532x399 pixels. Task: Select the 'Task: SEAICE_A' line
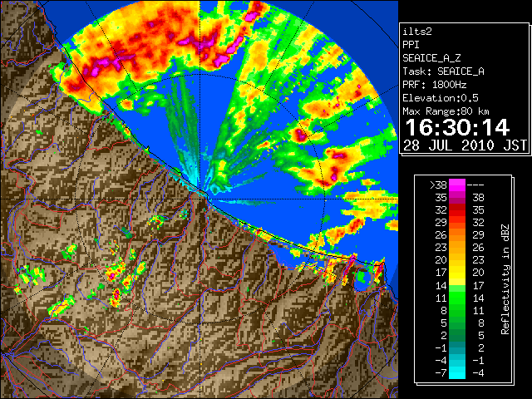click(x=443, y=71)
